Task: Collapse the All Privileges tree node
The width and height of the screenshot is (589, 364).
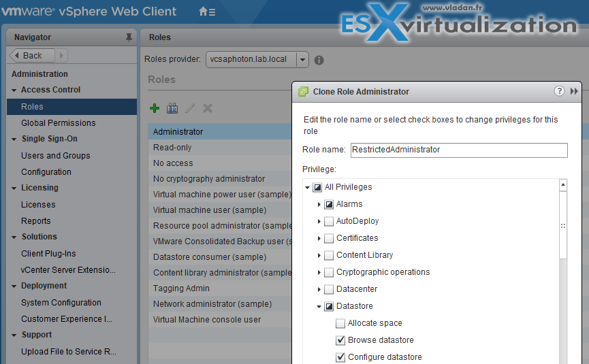Action: point(307,187)
